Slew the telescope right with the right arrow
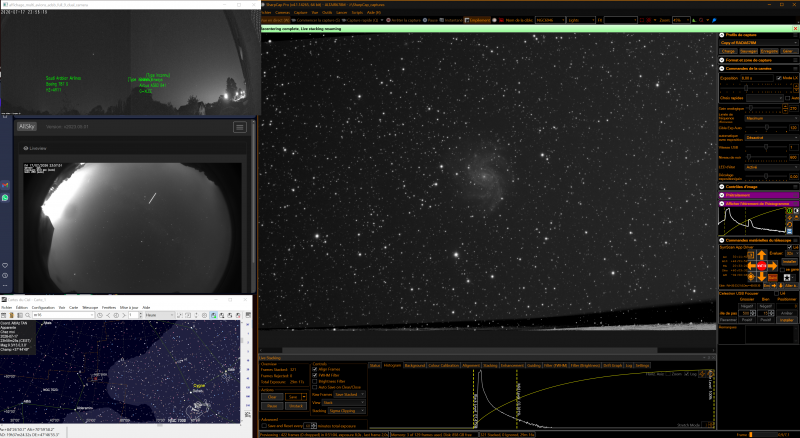 tap(772, 266)
